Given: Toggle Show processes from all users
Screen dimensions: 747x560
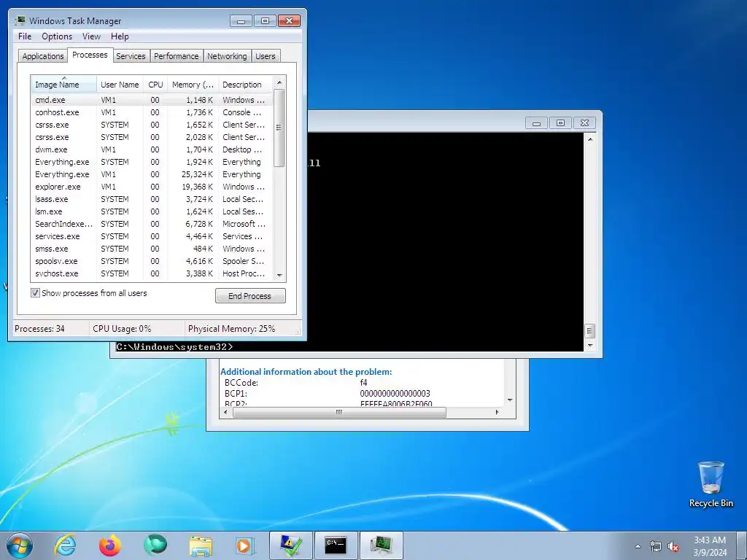Looking at the screenshot, I should pyautogui.click(x=35, y=293).
